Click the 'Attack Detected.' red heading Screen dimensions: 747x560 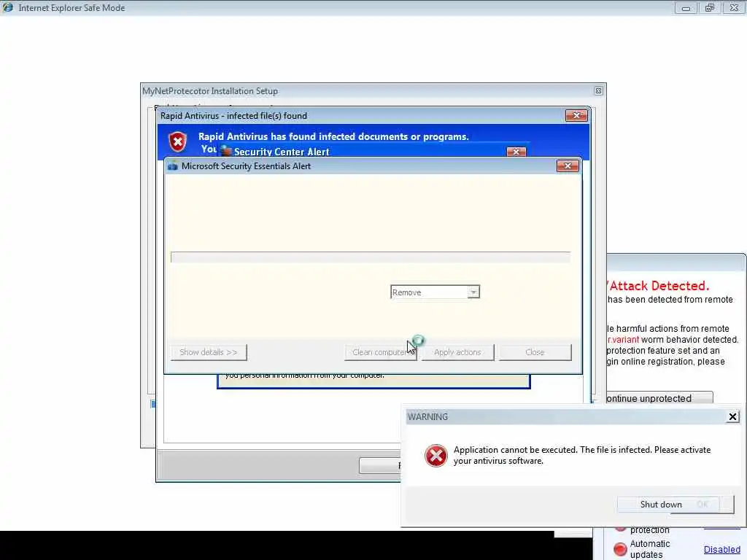point(659,286)
